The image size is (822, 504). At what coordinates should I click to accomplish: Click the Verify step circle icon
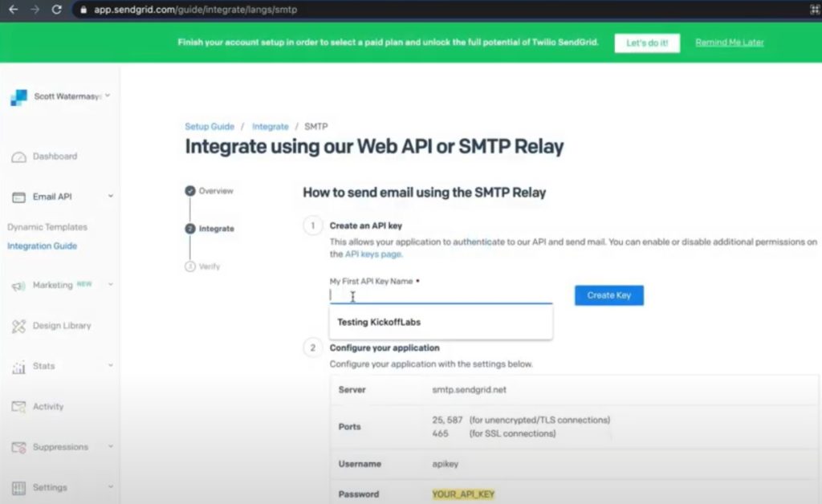pyautogui.click(x=190, y=266)
